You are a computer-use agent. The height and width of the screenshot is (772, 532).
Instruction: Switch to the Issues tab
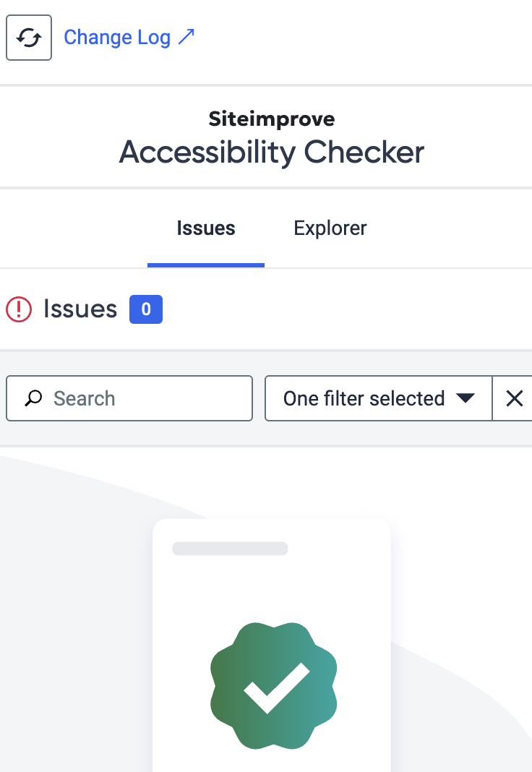click(206, 228)
